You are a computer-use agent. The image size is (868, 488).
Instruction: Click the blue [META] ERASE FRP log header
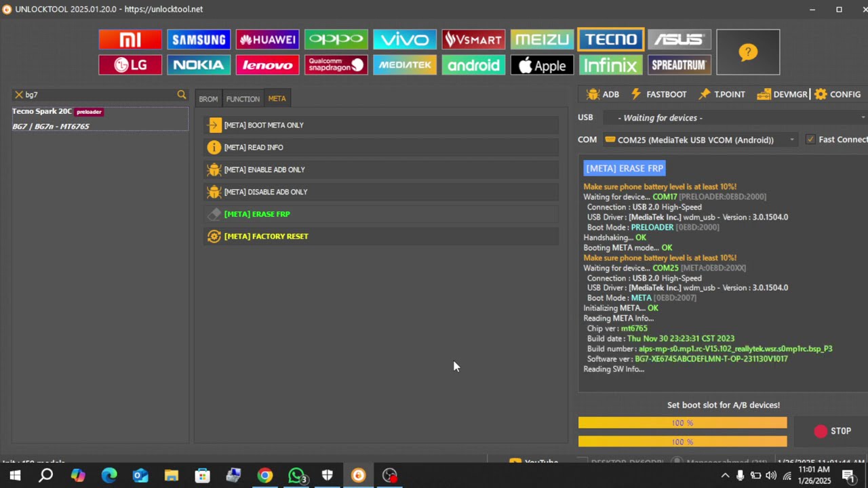click(x=625, y=168)
